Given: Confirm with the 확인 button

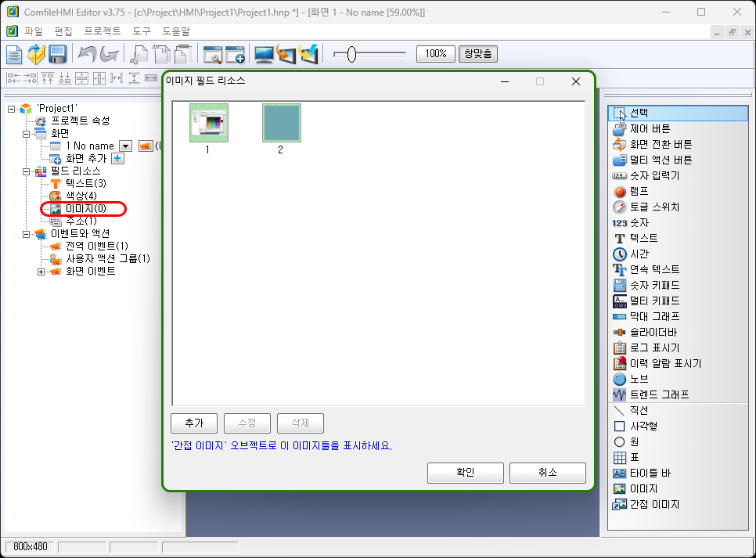Looking at the screenshot, I should pos(465,472).
